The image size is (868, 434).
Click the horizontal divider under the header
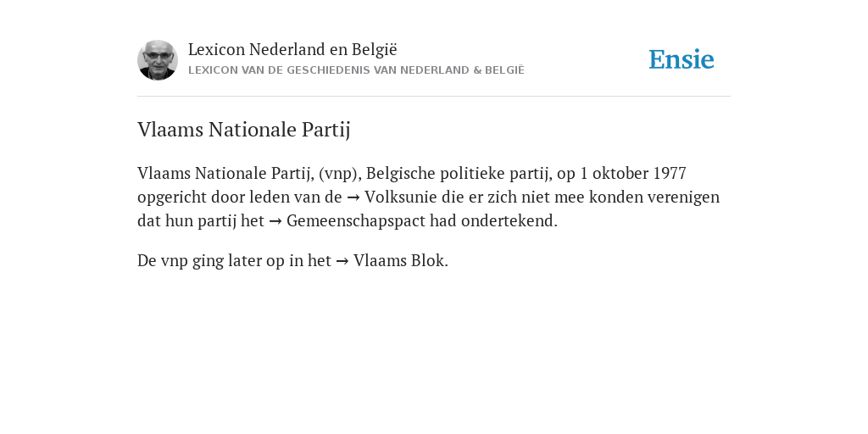(434, 97)
